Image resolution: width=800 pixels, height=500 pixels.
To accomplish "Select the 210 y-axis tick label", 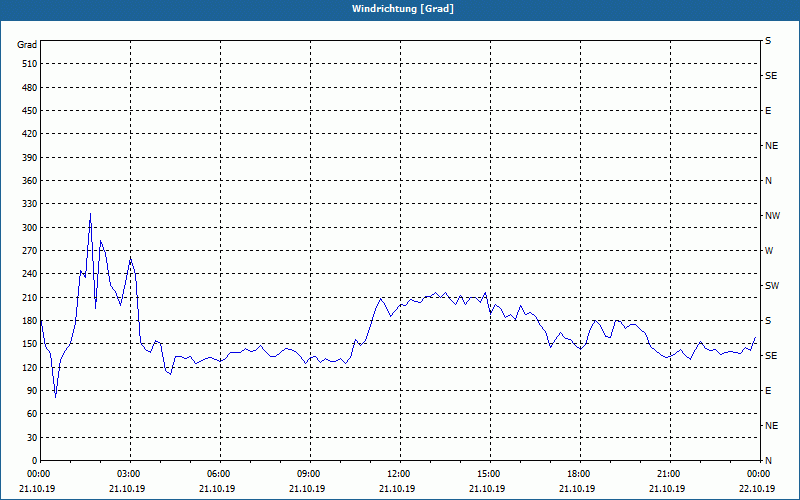I will tap(30, 297).
